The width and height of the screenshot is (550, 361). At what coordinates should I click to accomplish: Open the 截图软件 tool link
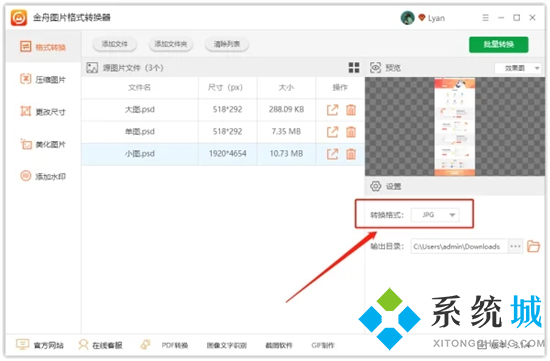click(279, 346)
